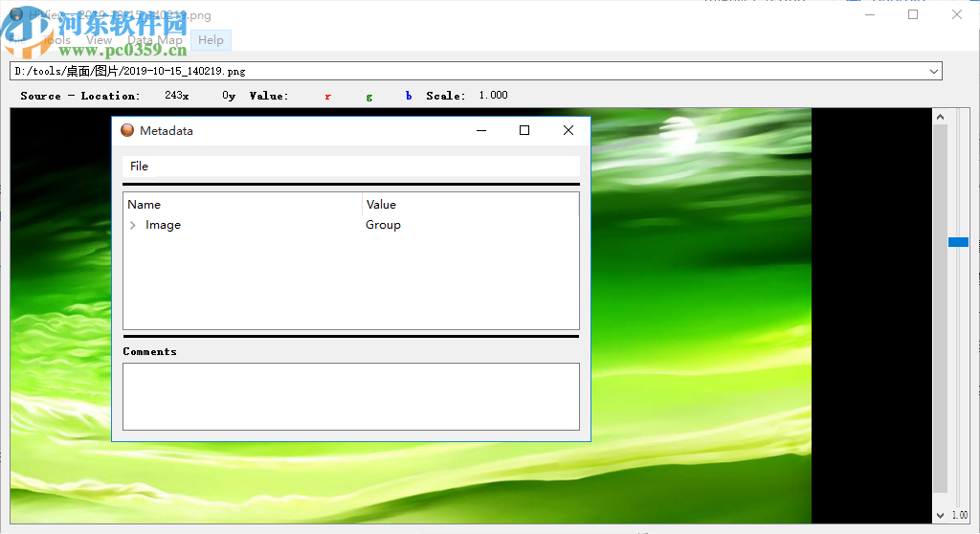Open the File menu in Metadata window
Image resolution: width=980 pixels, height=534 pixels.
139,167
